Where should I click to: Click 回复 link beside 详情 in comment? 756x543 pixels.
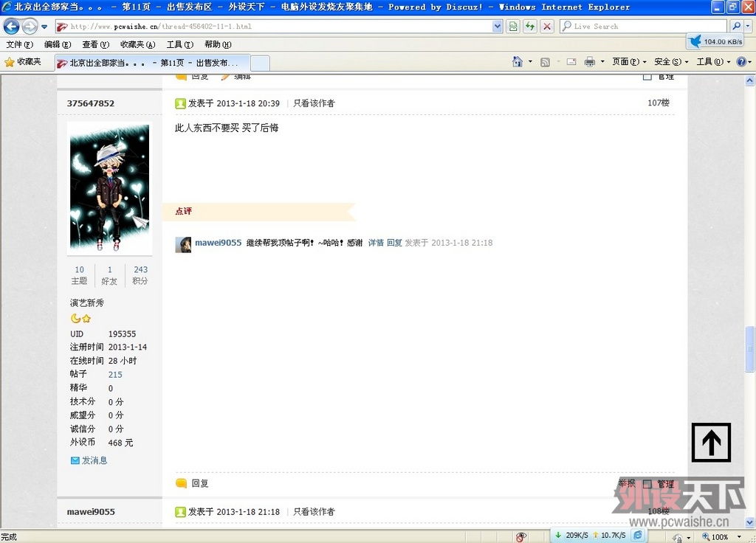(394, 242)
